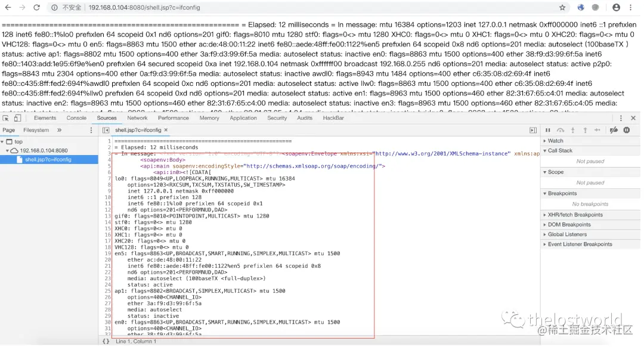Open the Security tab
The height and width of the screenshot is (347, 644).
[277, 118]
